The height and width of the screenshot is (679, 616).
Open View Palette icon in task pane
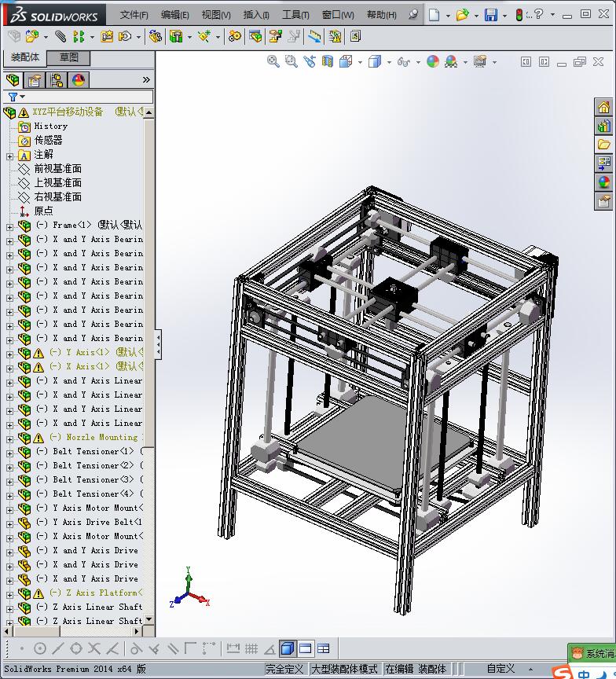click(603, 163)
